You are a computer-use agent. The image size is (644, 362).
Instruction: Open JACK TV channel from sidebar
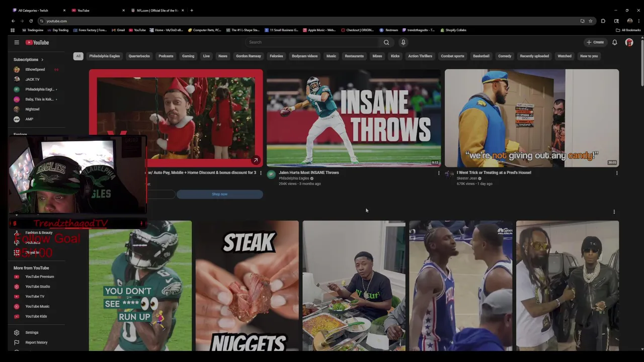pos(32,79)
